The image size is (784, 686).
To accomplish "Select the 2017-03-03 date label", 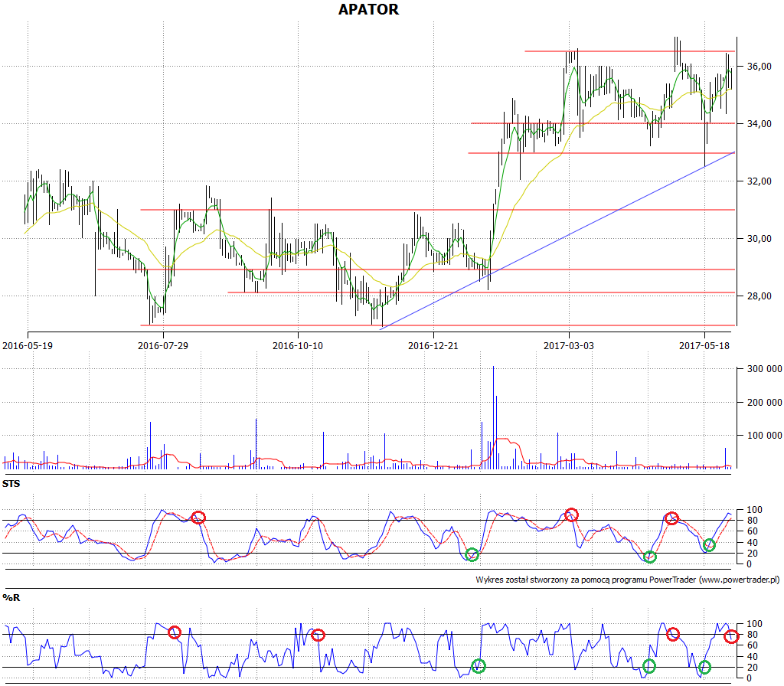I will point(569,345).
